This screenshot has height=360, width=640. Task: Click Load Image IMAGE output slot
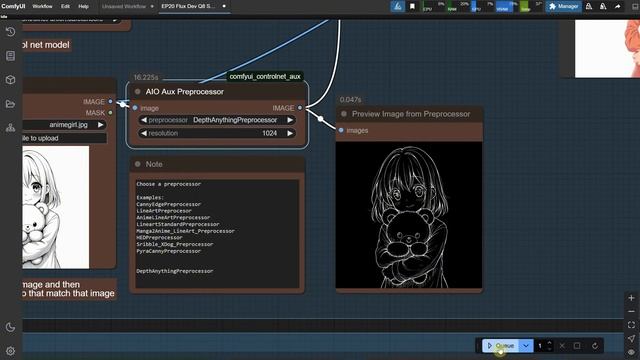click(110, 101)
